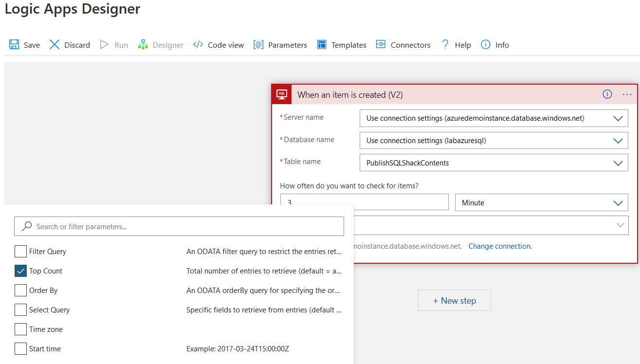
Task: Open the trigger card ellipsis menu
Action: [x=627, y=94]
